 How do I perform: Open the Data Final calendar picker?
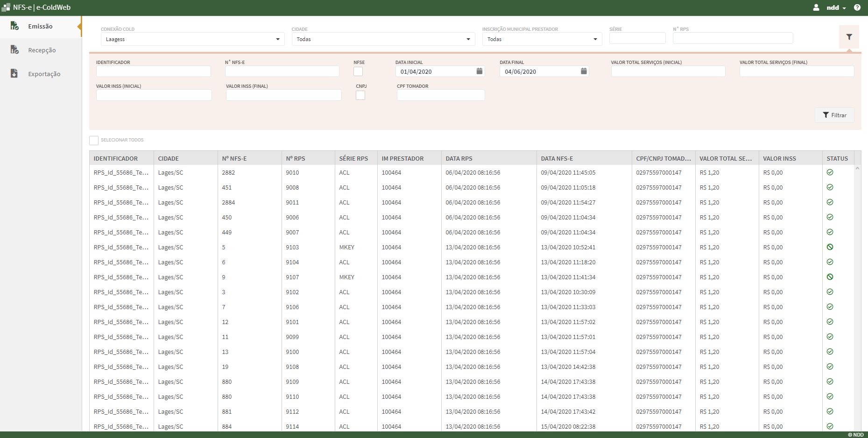pos(583,71)
